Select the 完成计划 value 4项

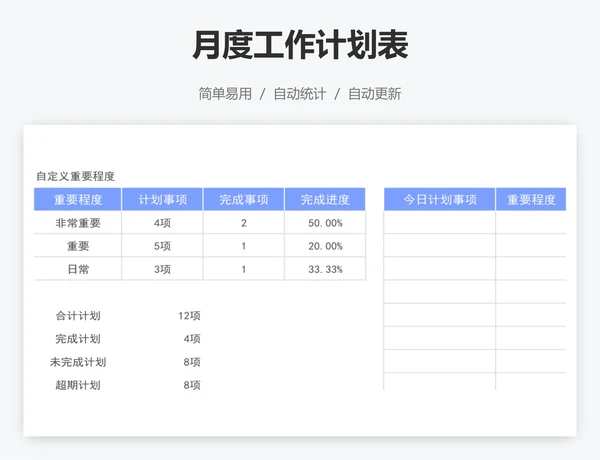[192, 339]
